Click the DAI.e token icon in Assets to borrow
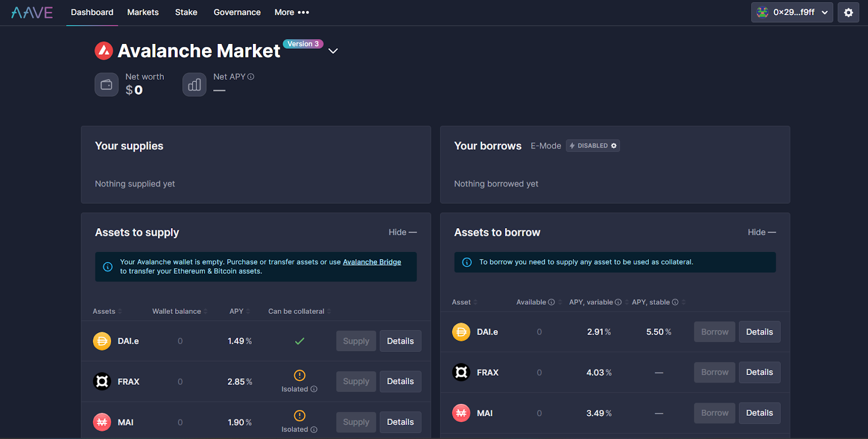The height and width of the screenshot is (439, 868). point(461,332)
